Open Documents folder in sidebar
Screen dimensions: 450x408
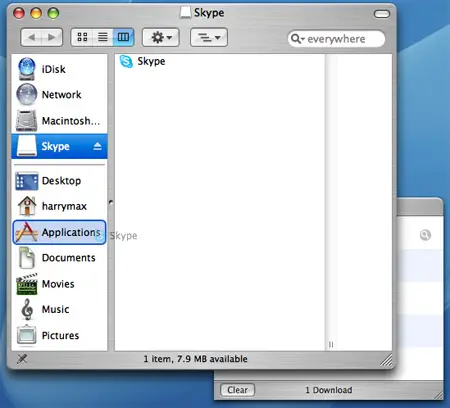click(59, 258)
